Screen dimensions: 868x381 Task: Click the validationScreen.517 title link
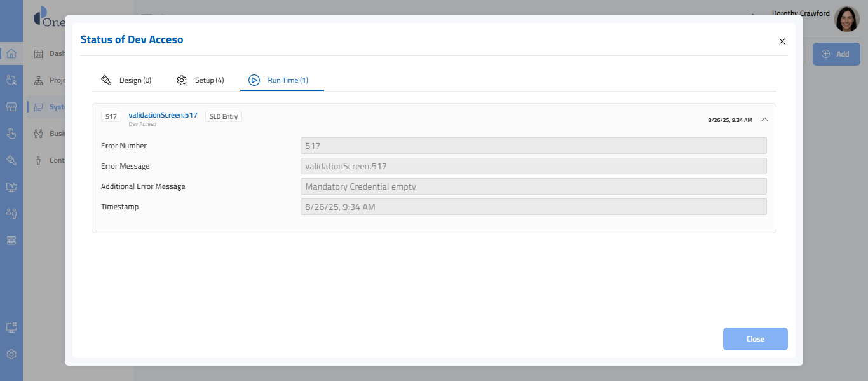163,116
